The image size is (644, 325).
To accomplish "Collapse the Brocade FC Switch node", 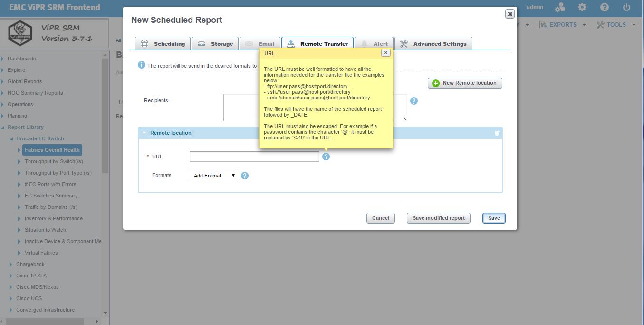I will pyautogui.click(x=11, y=138).
